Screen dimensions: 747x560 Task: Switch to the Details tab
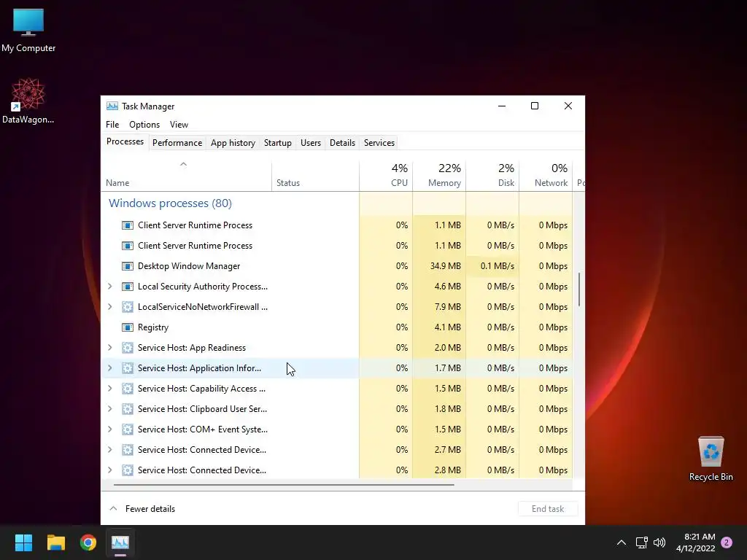point(343,143)
